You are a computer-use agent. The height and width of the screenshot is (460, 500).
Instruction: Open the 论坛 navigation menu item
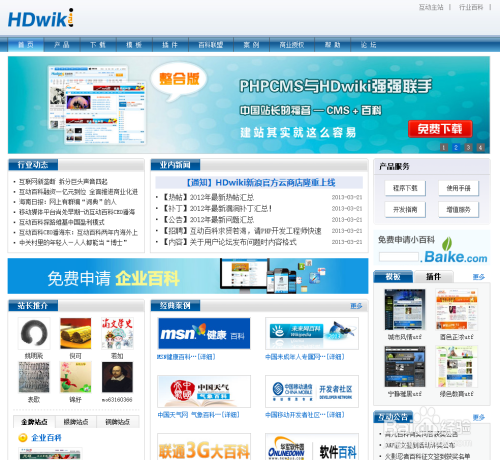[x=368, y=45]
